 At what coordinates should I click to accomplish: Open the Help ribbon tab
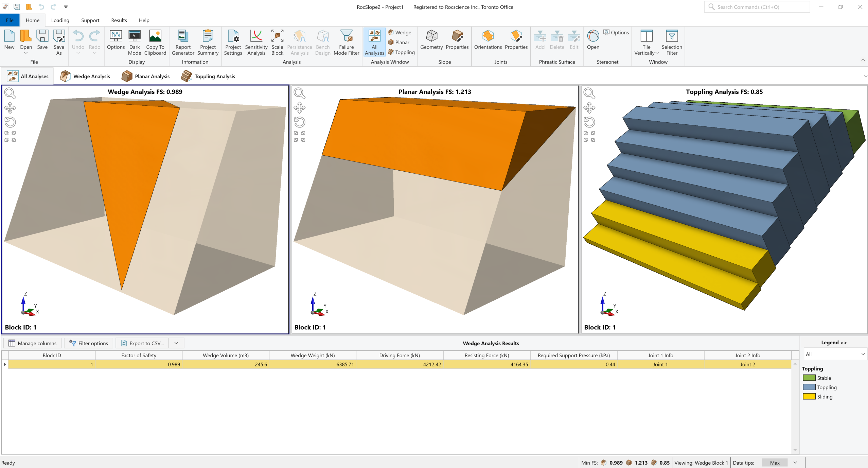(144, 20)
